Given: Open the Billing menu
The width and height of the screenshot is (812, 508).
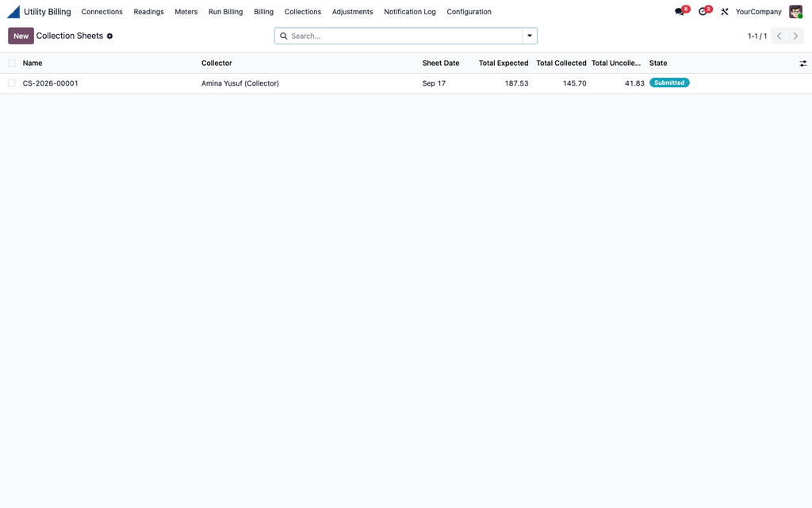Looking at the screenshot, I should point(263,11).
